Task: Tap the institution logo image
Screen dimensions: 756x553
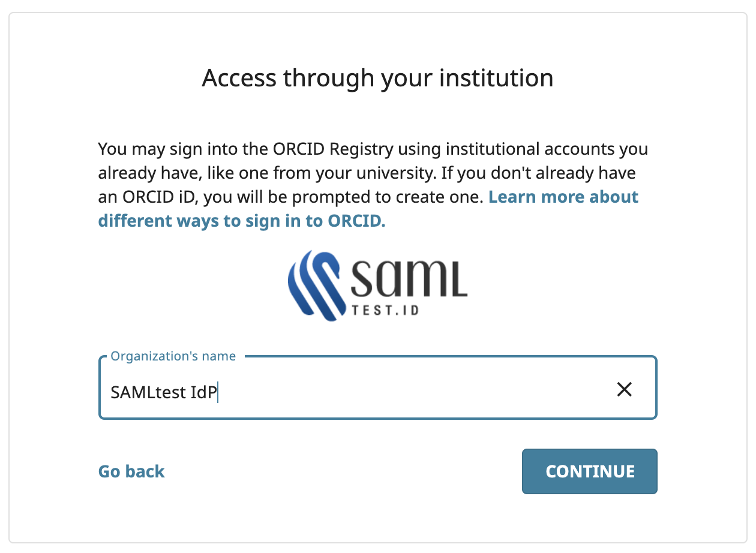Action: point(377,284)
